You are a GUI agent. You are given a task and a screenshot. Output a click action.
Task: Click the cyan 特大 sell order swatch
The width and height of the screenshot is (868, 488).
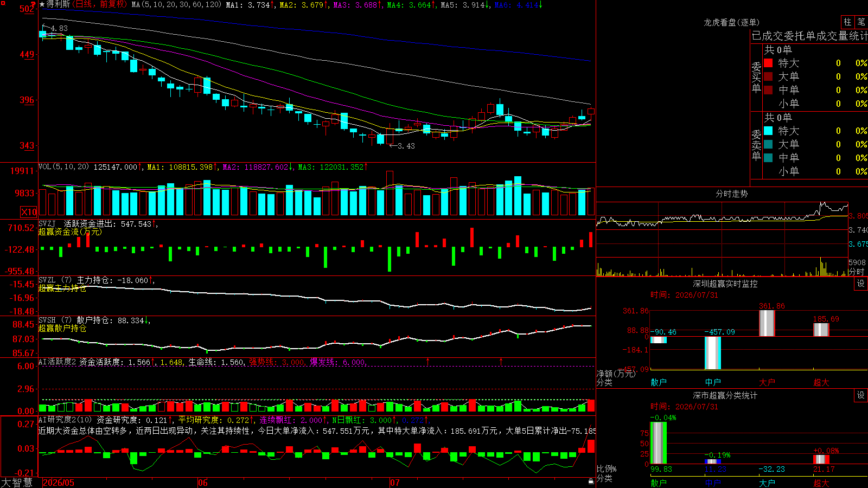768,131
